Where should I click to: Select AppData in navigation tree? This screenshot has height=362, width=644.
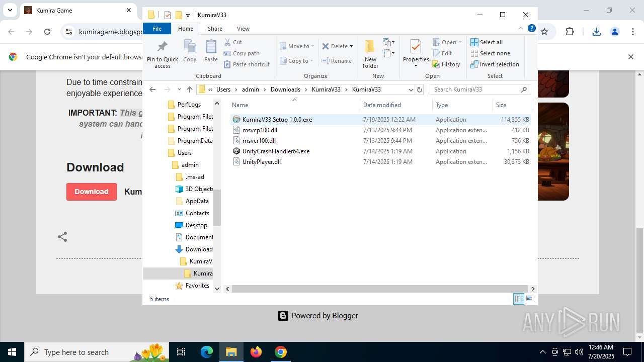point(192,201)
